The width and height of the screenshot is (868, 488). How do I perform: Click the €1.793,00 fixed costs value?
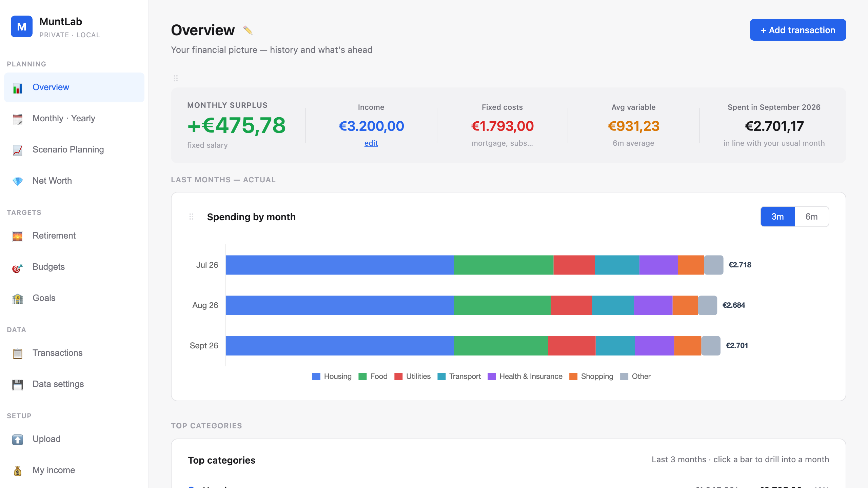[x=502, y=126]
